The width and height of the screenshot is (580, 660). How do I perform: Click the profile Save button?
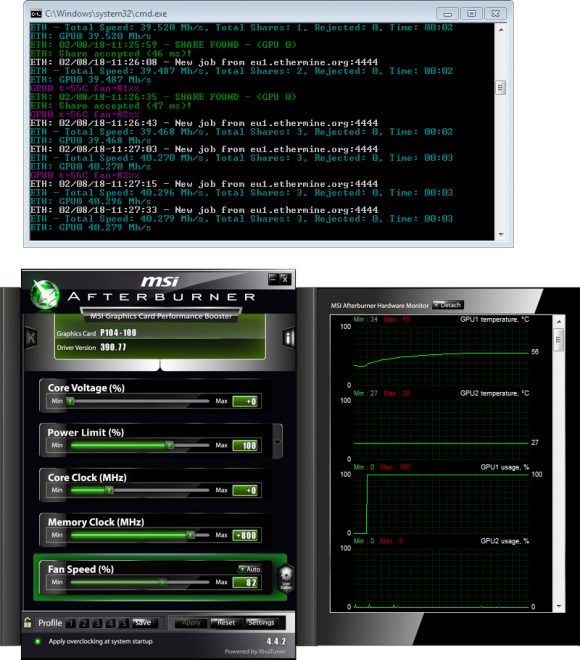coord(145,623)
